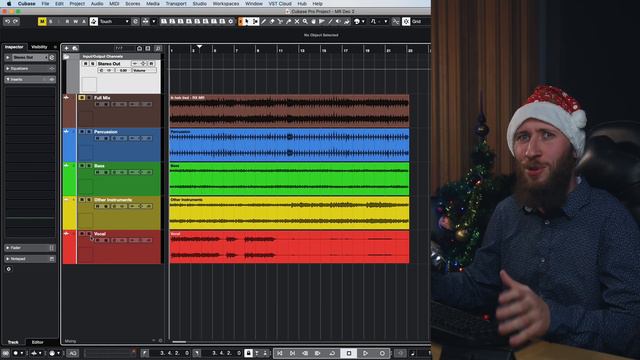Click the track search magnifier icon
Screen dimensions: 640x360
158,48
